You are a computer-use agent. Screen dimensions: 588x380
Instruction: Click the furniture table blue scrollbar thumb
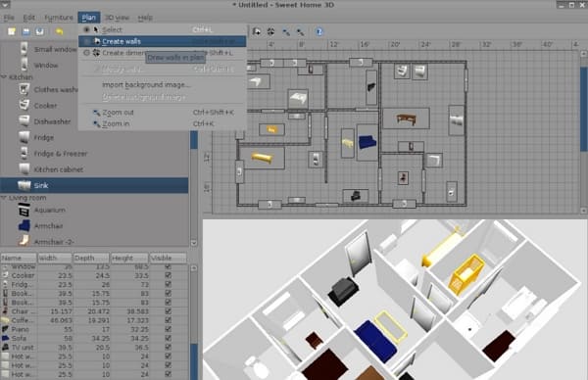click(194, 361)
